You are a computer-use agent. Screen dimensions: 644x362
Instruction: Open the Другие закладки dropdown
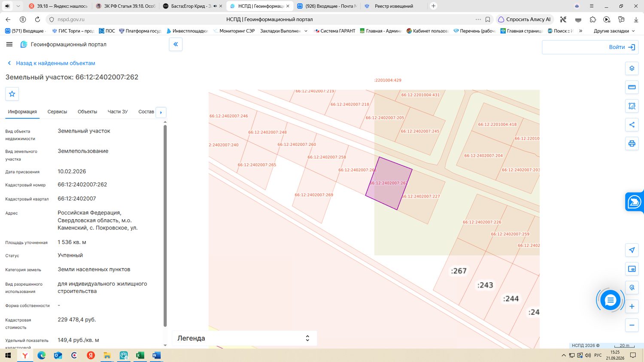click(x=614, y=31)
